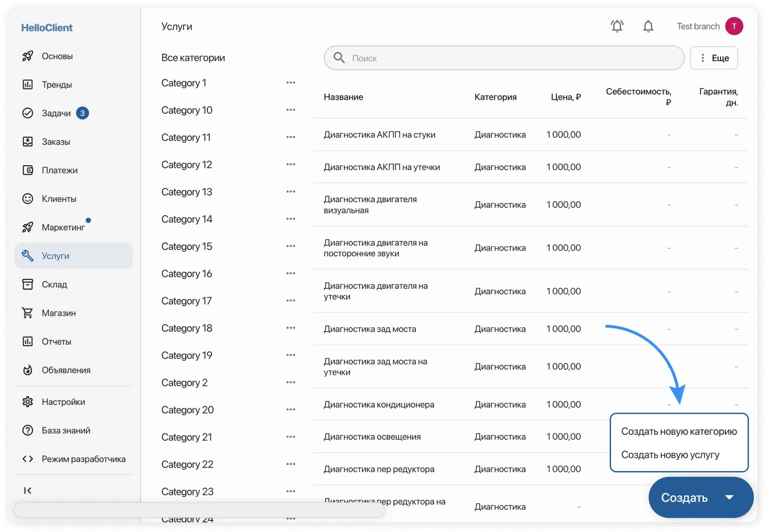
Task: Click the alarm bell reminders icon
Action: pos(617,26)
